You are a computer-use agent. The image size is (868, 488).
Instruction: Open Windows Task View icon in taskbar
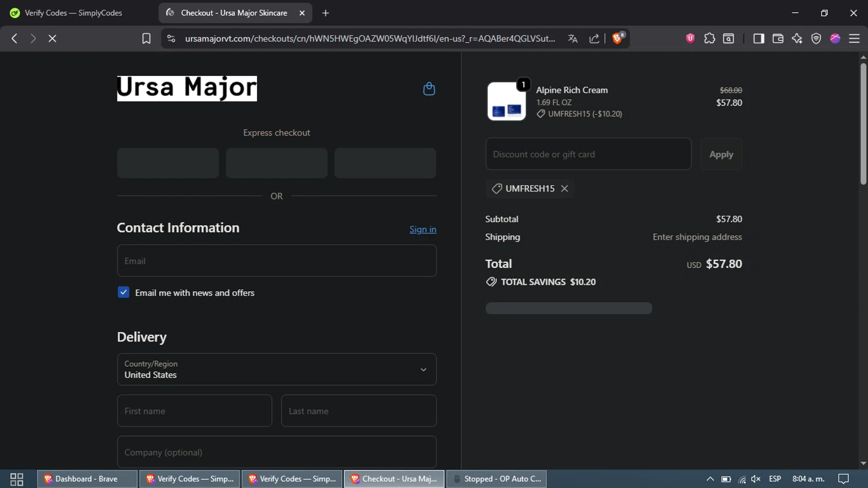[x=17, y=479]
